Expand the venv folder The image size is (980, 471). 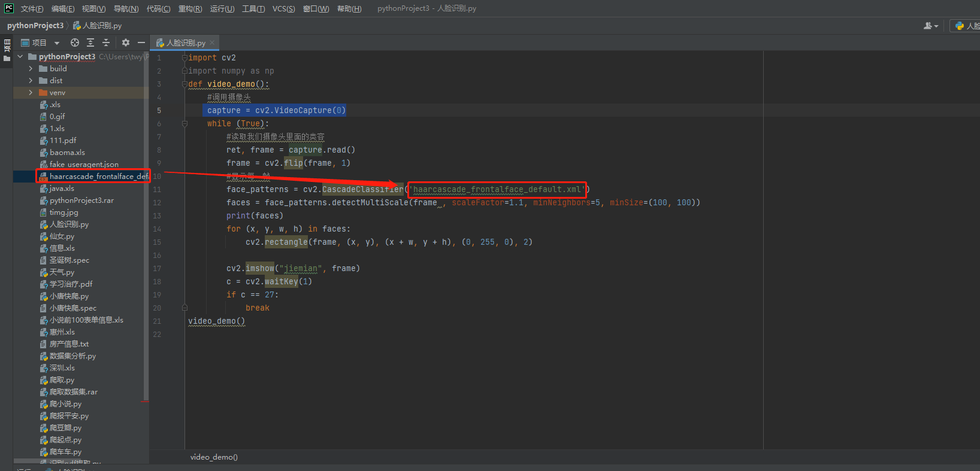pyautogui.click(x=31, y=93)
